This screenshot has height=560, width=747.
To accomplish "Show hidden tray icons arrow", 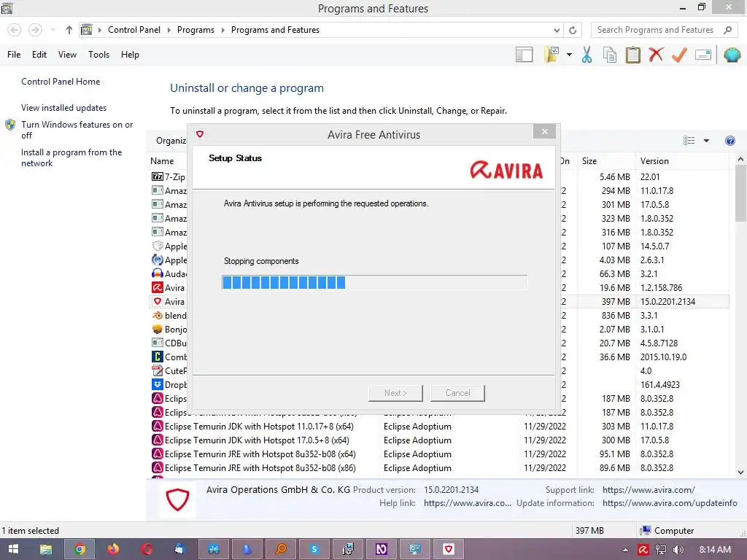I will pyautogui.click(x=625, y=550).
